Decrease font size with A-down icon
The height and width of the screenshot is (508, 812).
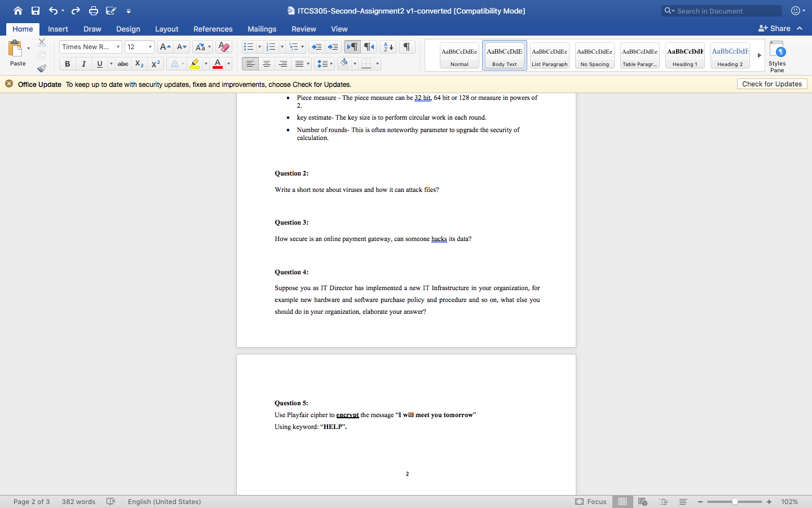(182, 47)
